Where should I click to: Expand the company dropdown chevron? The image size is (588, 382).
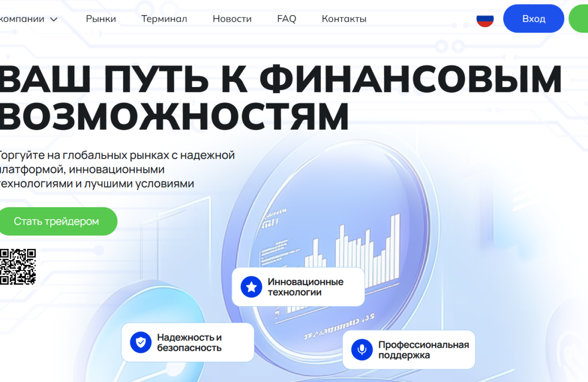(54, 19)
